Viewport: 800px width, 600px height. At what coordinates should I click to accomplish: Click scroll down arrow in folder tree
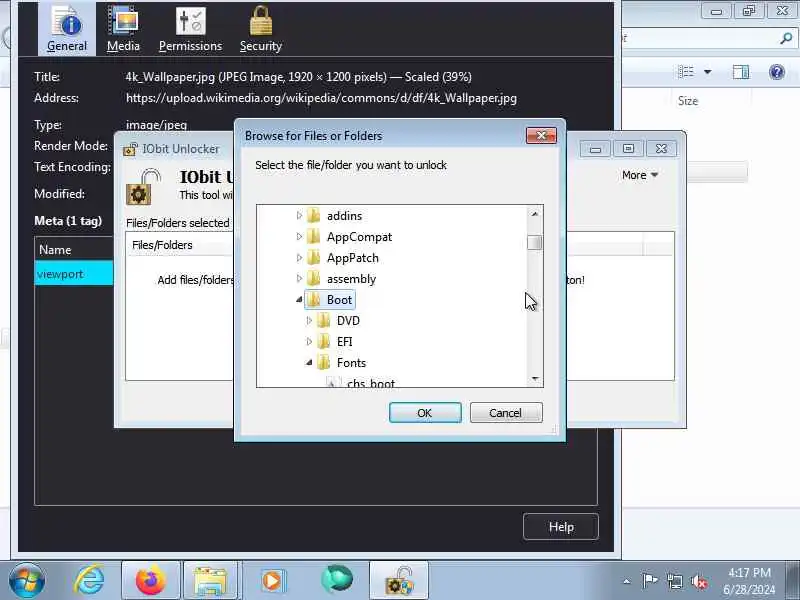[x=535, y=379]
